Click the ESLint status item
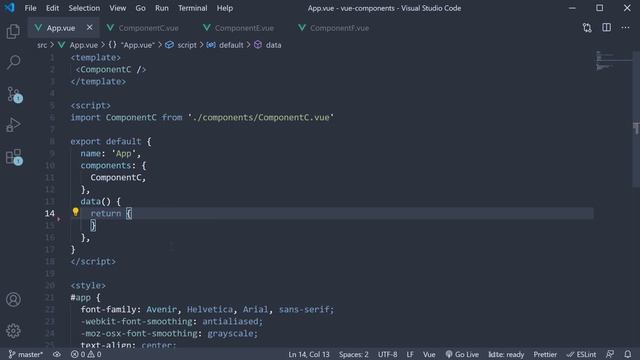The width and height of the screenshot is (640, 360). tap(581, 354)
